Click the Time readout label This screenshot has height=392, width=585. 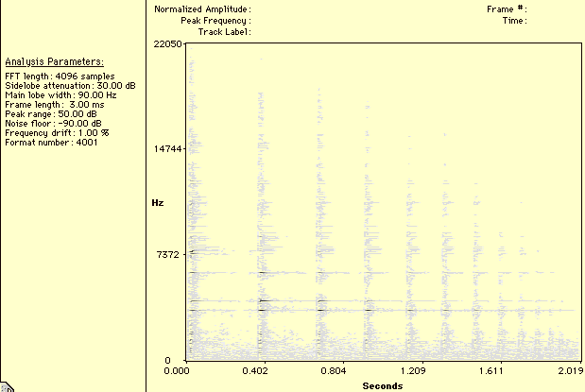[514, 20]
